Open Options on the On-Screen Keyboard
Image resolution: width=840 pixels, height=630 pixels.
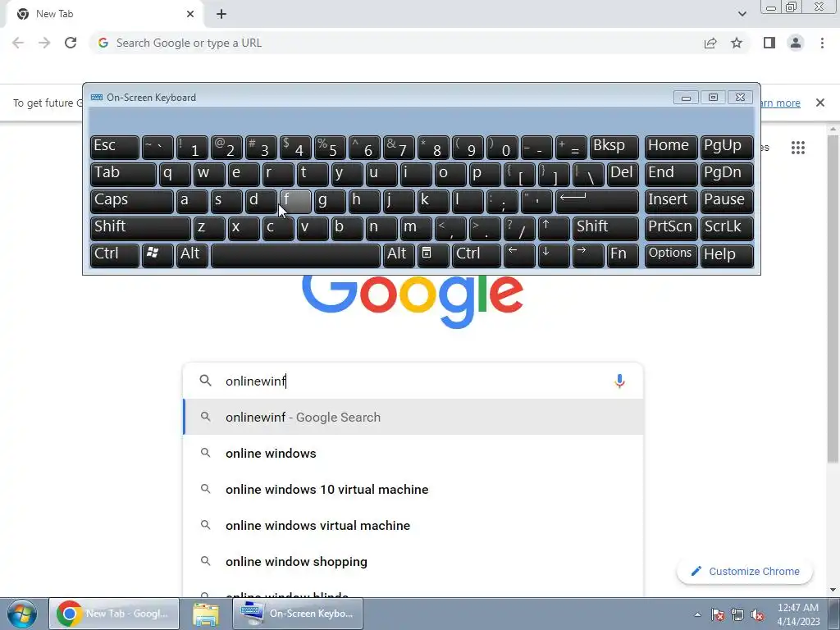(x=671, y=254)
